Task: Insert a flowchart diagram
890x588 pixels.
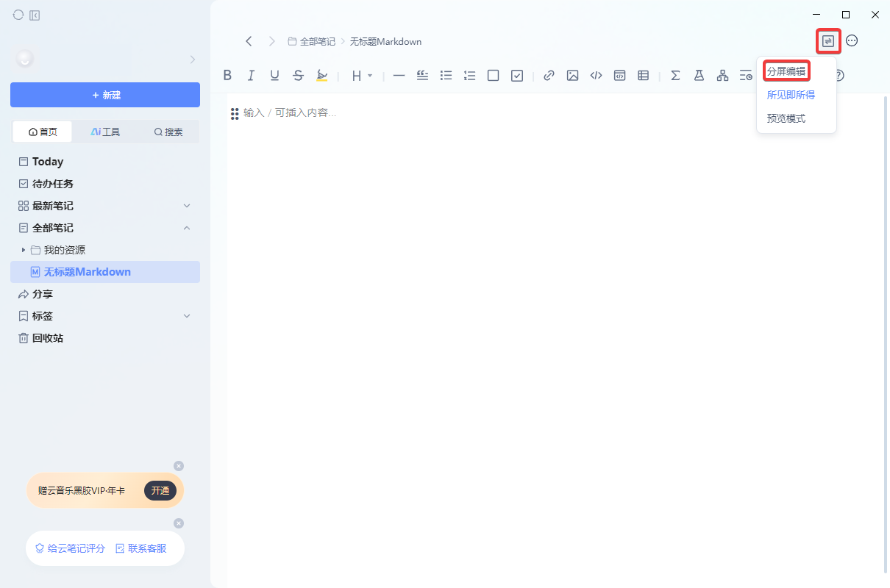Action: pyautogui.click(x=722, y=75)
